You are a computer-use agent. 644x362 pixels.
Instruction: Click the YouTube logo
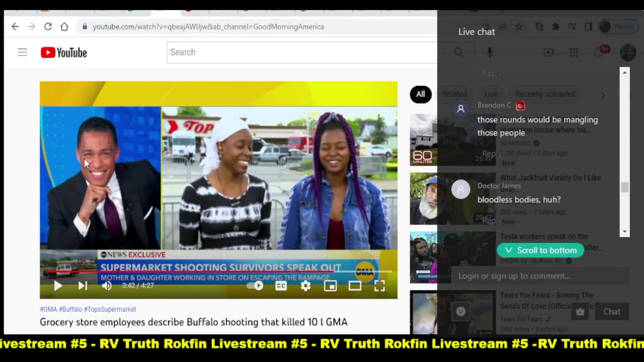coord(64,52)
